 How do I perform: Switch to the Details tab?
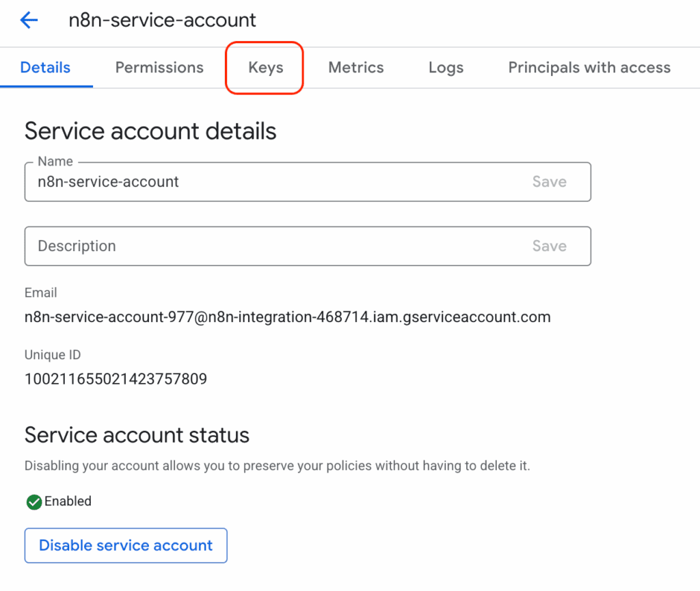click(x=45, y=68)
